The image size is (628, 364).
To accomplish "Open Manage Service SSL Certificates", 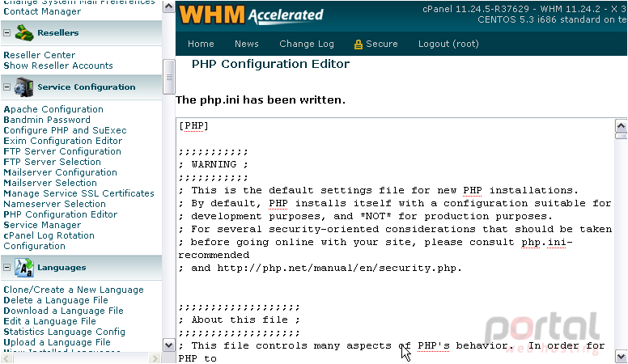I will pyautogui.click(x=78, y=193).
